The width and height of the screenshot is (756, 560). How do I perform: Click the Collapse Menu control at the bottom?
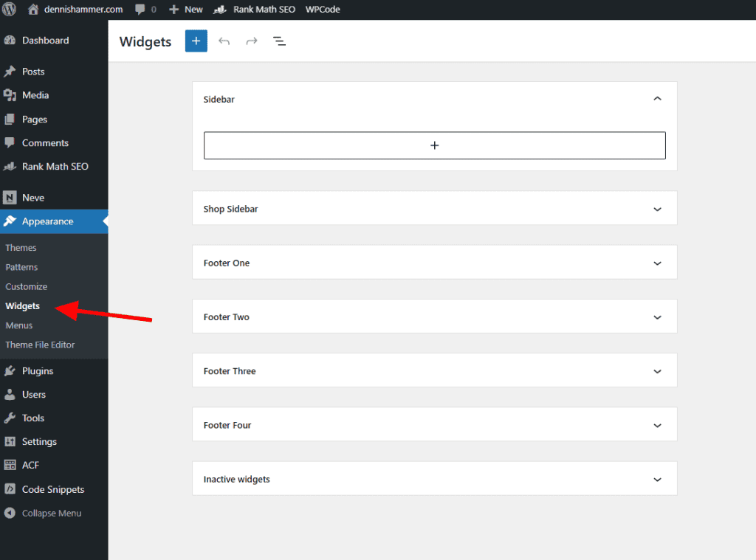tap(43, 513)
